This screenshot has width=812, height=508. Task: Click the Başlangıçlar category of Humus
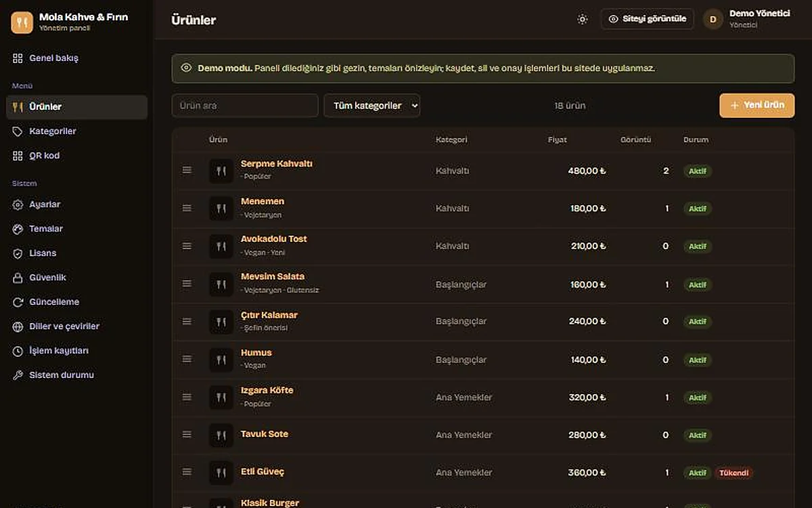click(461, 360)
